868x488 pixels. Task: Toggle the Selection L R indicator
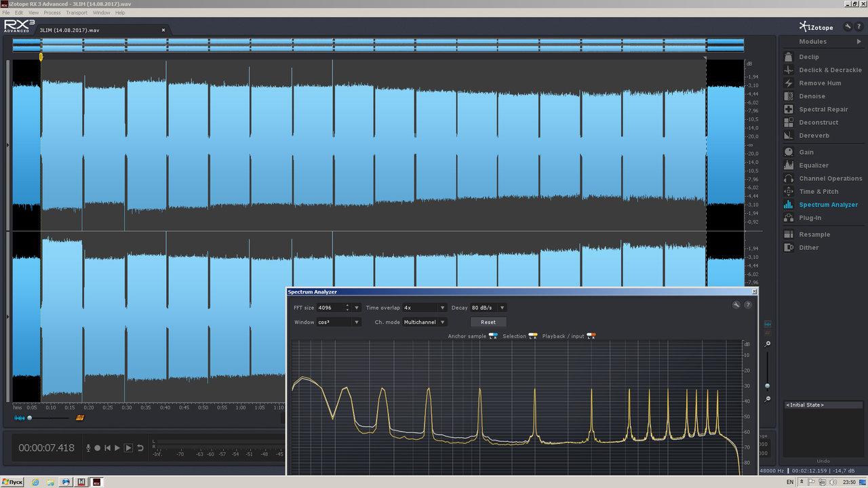pyautogui.click(x=533, y=336)
